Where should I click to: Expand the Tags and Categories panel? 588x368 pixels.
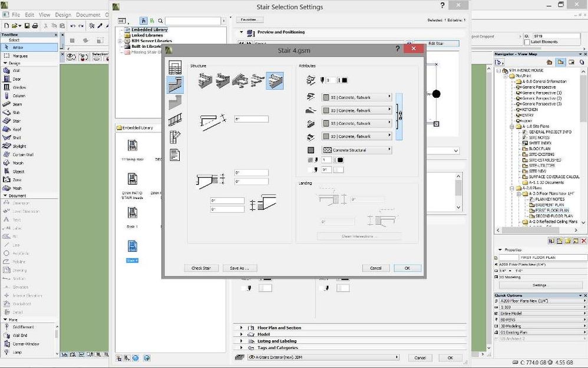point(241,348)
